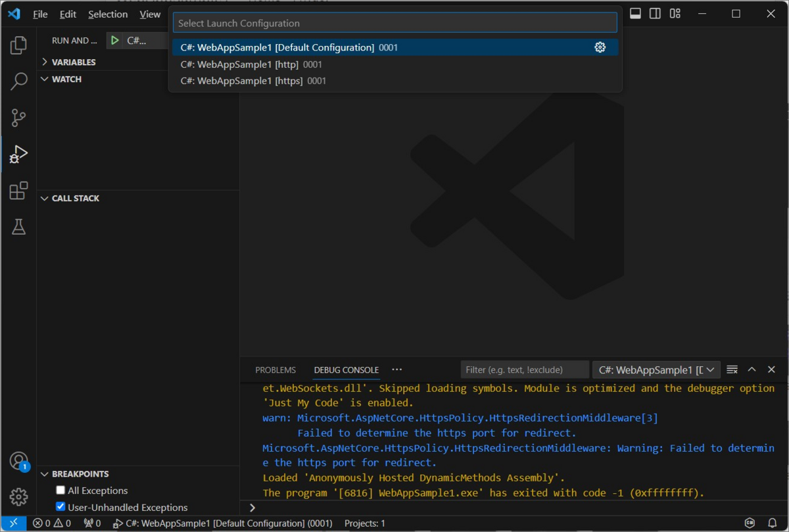Open the Search view in activity bar

[x=18, y=82]
